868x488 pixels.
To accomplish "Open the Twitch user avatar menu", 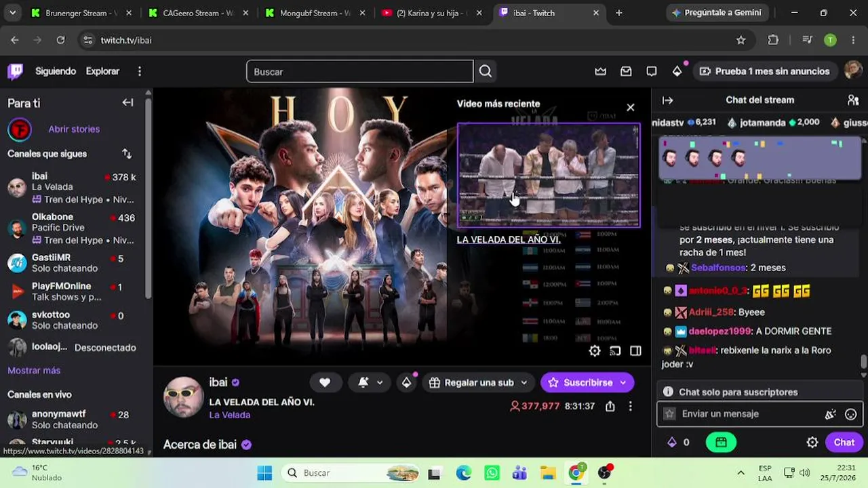I will (x=853, y=70).
